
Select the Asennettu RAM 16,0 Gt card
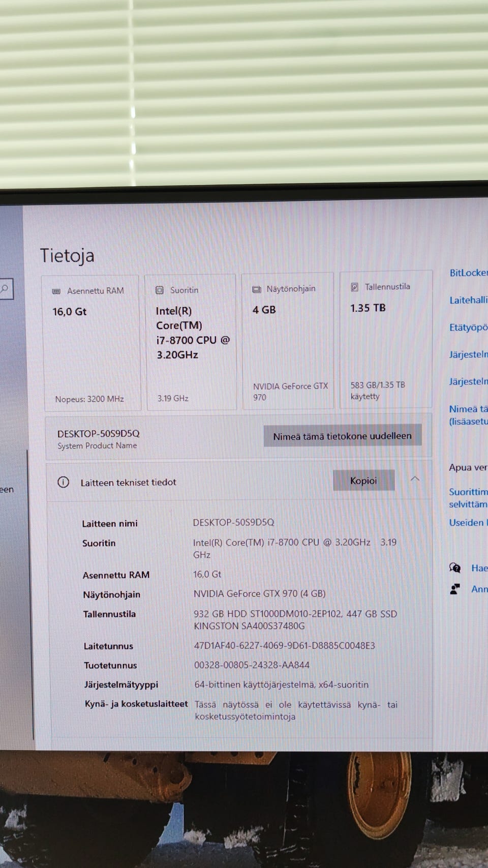[90, 343]
